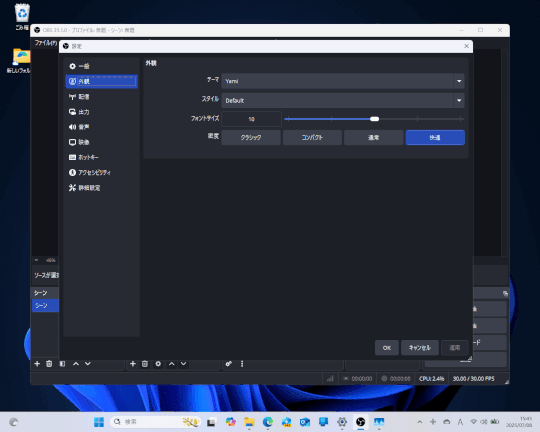The width and height of the screenshot is (540, 432).
Task: Close the 設定 dialog with X
Action: [x=466, y=46]
